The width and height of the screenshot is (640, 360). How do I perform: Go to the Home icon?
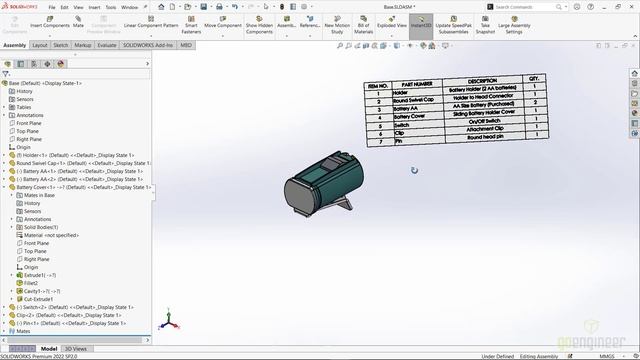[x=161, y=7]
